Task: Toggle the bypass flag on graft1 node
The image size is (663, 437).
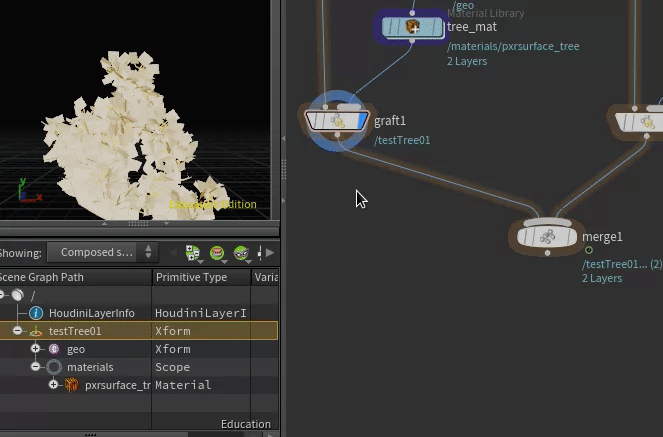Action: 313,121
